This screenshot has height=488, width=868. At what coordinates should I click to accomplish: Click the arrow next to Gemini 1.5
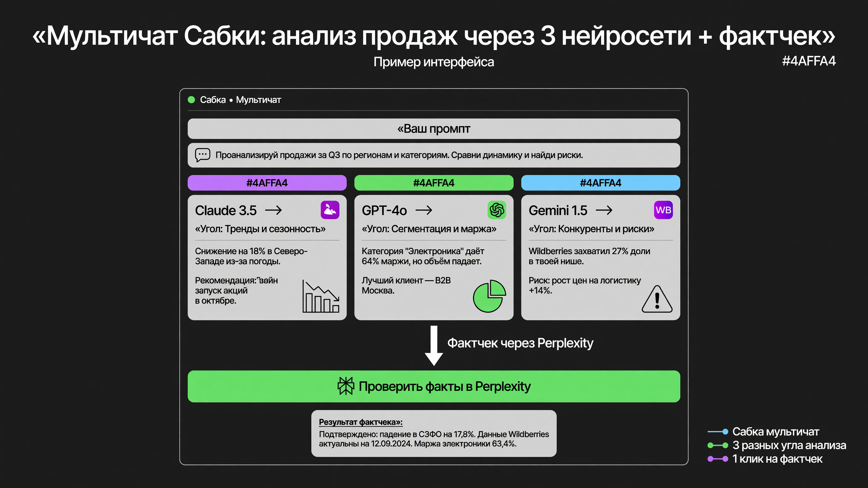tap(604, 210)
